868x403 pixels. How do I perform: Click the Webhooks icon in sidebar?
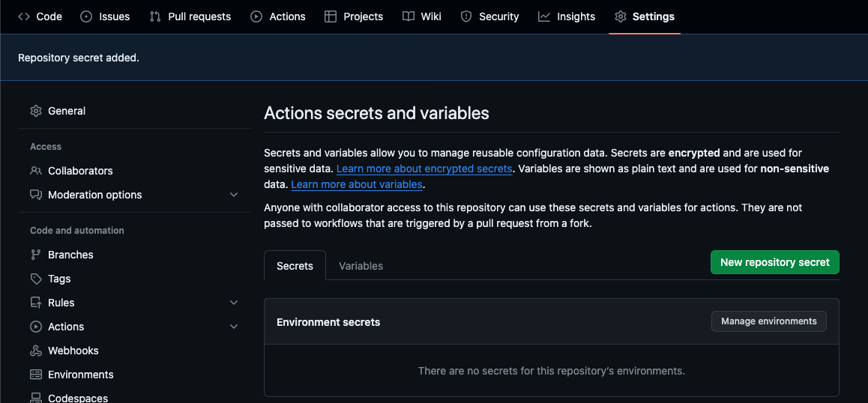click(36, 351)
